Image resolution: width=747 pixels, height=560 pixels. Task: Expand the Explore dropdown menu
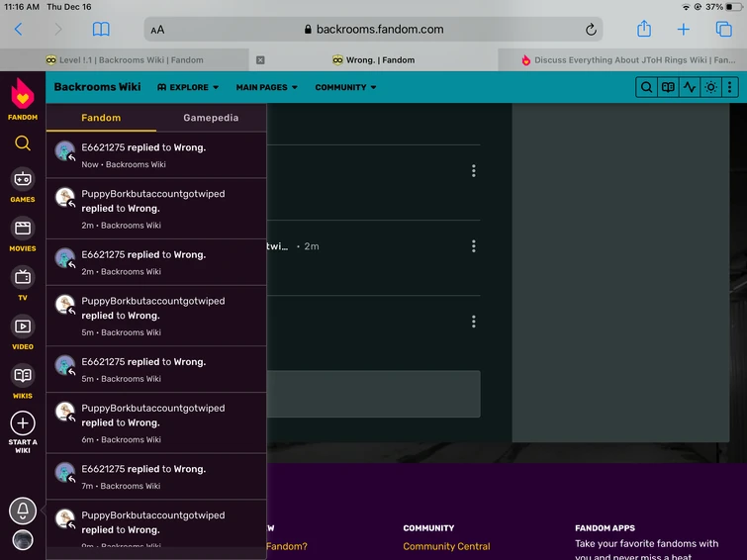click(x=188, y=87)
